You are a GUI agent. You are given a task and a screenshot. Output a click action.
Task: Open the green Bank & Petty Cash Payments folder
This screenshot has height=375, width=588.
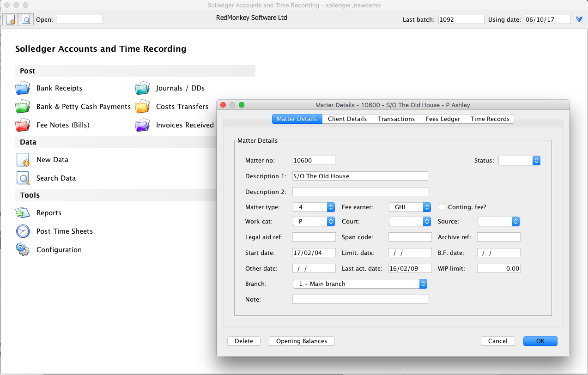point(23,107)
